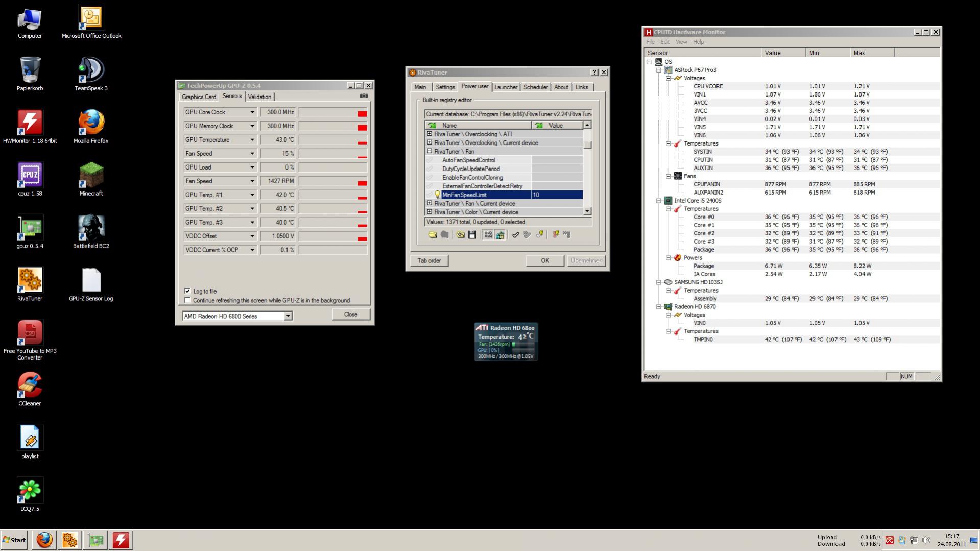Collapse the RivaTuner \ Fan registry group

click(429, 151)
